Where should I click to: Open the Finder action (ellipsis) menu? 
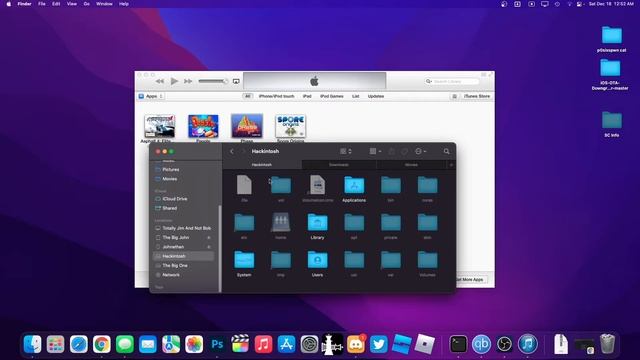(420, 151)
